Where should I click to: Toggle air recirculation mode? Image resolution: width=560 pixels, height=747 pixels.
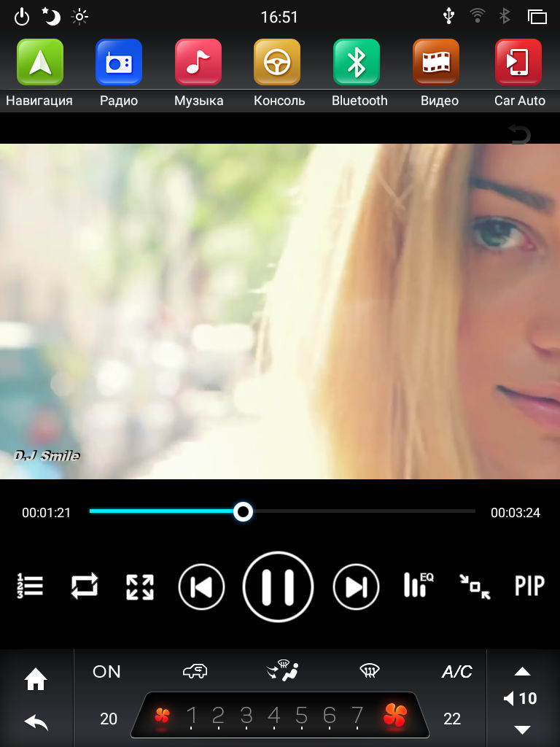[x=195, y=671]
